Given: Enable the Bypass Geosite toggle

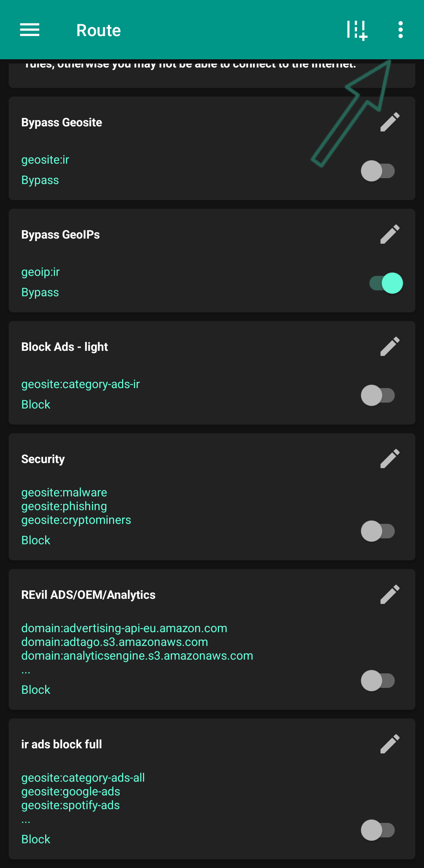Looking at the screenshot, I should (x=378, y=171).
